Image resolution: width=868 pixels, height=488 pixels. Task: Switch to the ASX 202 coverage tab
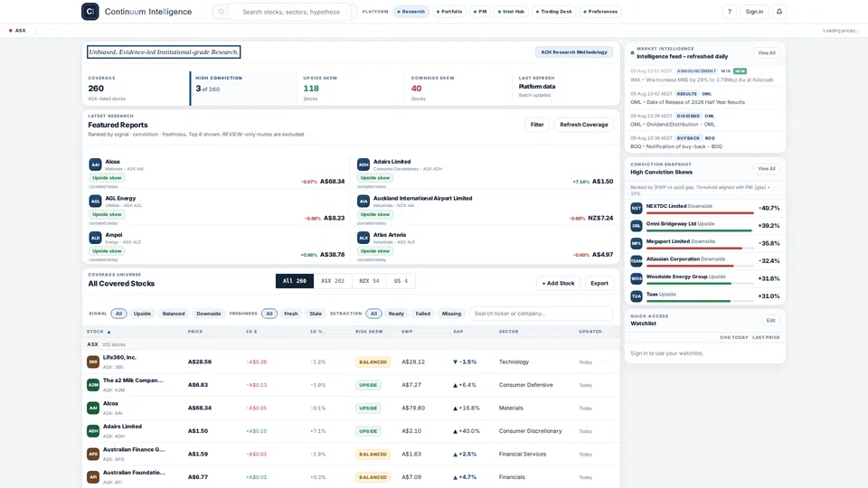(333, 281)
